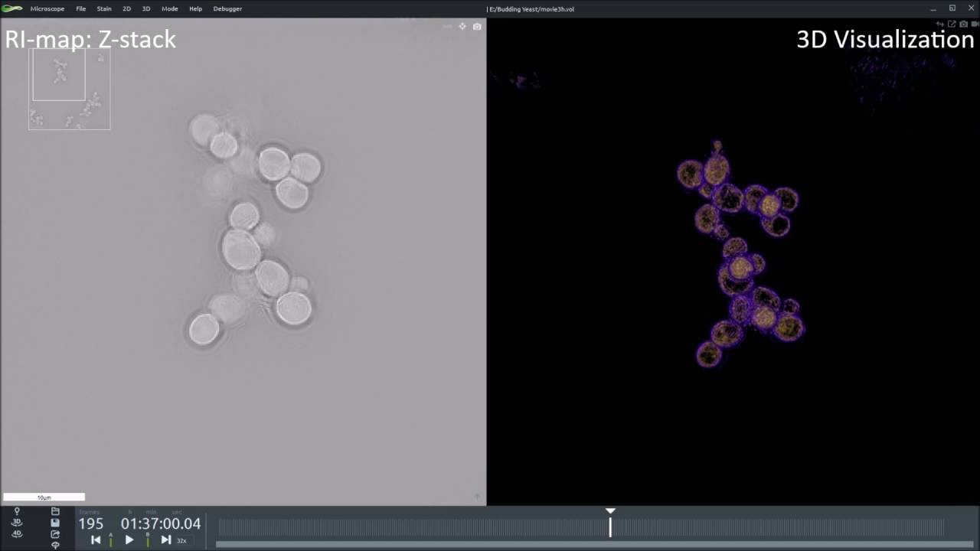Click the export share arrow icon
Screen dimensions: 980x551
(x=55, y=534)
